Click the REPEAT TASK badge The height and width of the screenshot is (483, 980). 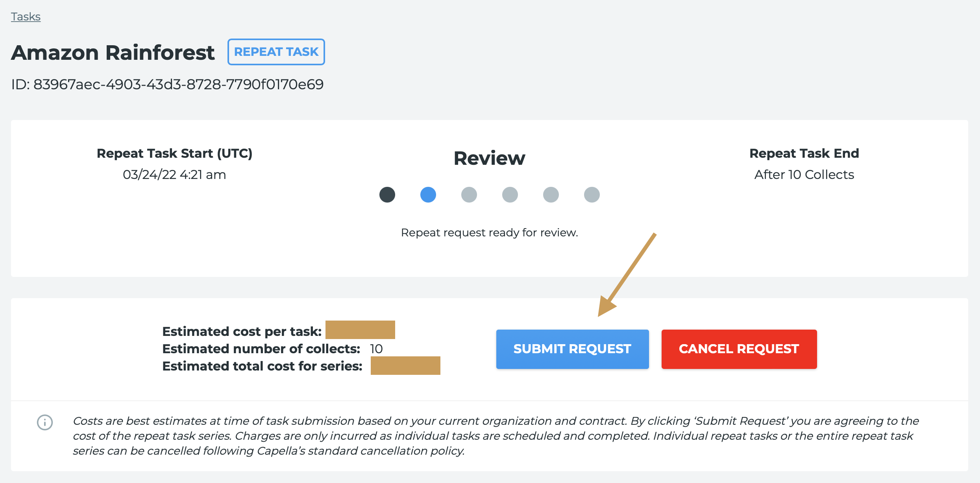coord(276,52)
